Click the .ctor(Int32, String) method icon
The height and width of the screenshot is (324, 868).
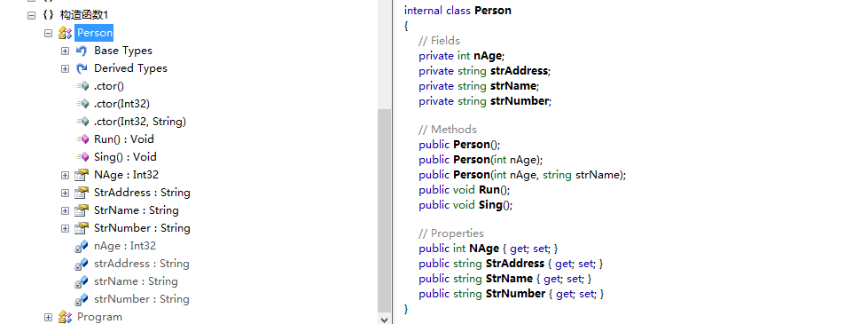tap(82, 122)
